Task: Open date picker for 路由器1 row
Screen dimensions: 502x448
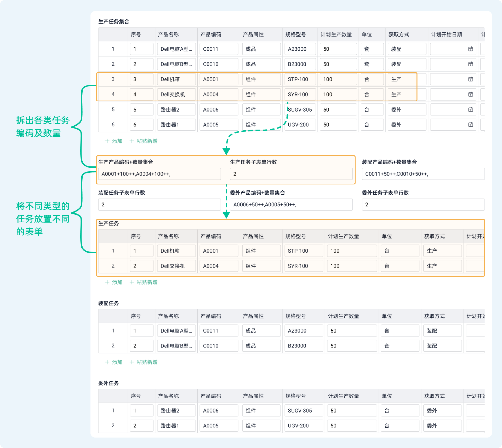Action: pyautogui.click(x=470, y=125)
